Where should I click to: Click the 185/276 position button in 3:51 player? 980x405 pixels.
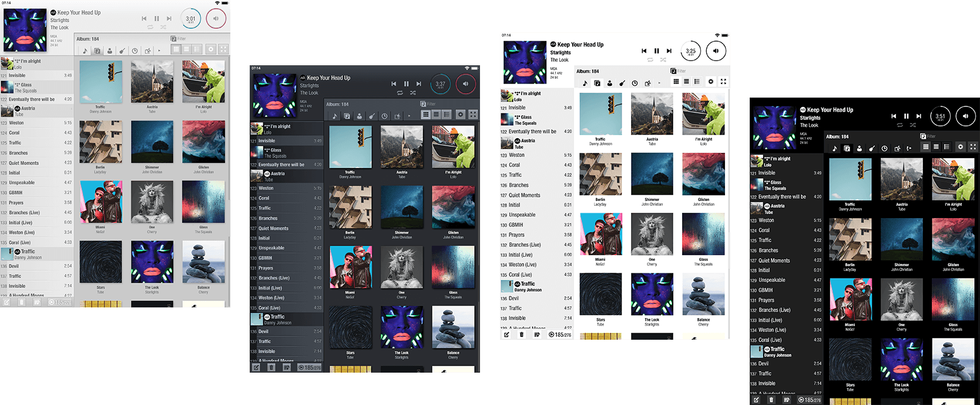[x=809, y=400]
